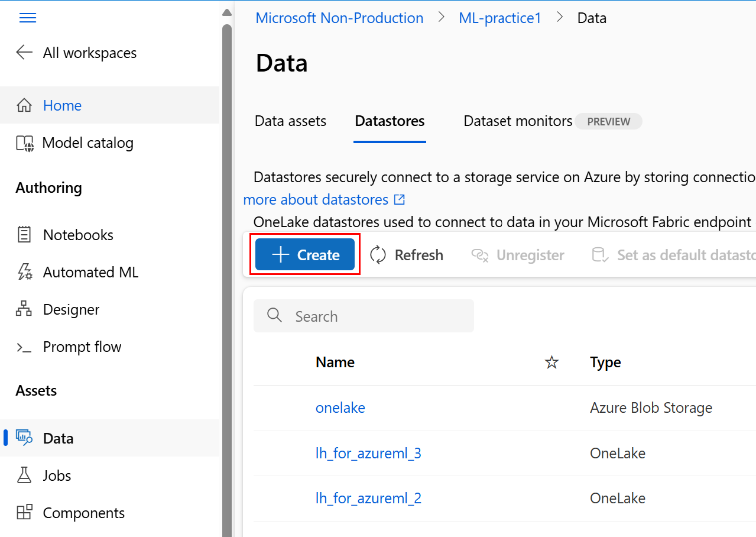Switch to Dataset monitors tab

pyautogui.click(x=518, y=121)
